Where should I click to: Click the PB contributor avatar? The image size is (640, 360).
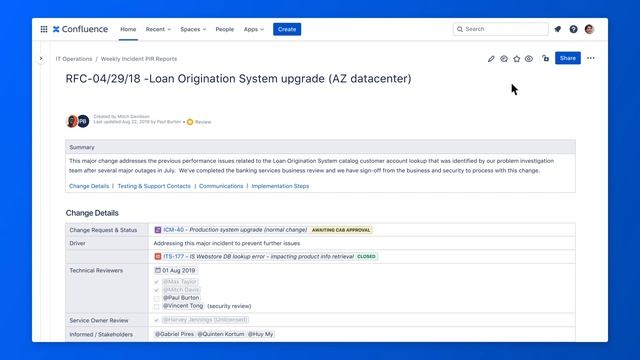[83, 121]
